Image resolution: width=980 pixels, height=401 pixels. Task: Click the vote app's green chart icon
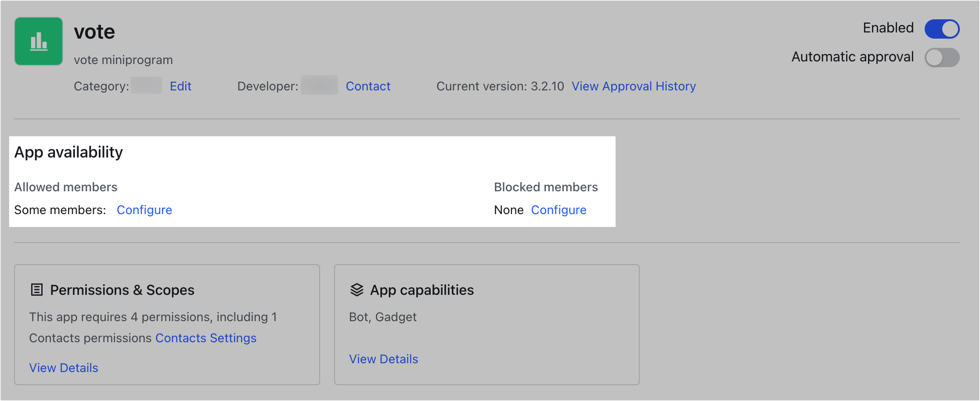(x=39, y=41)
